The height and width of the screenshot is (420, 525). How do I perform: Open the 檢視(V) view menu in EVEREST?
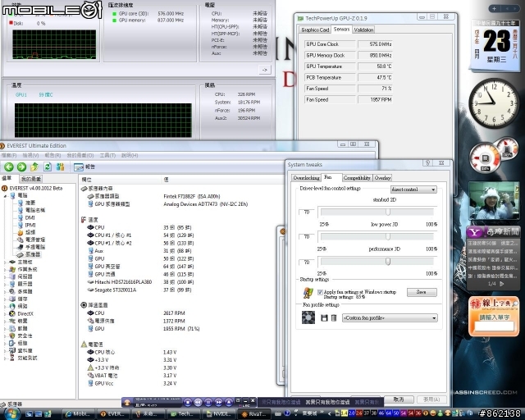(30, 155)
